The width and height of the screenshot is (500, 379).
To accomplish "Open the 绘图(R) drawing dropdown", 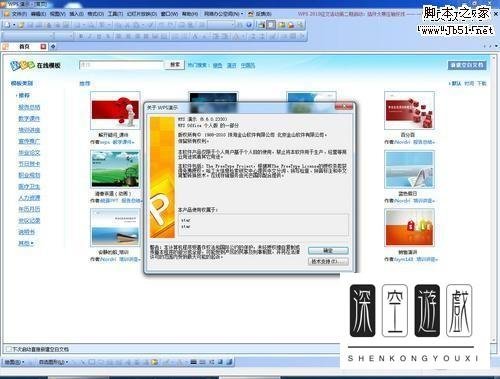I will 14,362.
